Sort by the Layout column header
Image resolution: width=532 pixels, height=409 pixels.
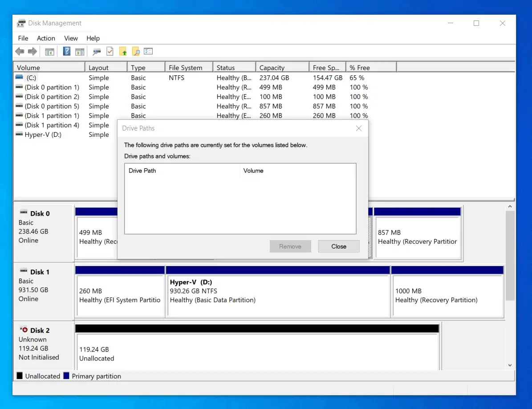click(106, 68)
